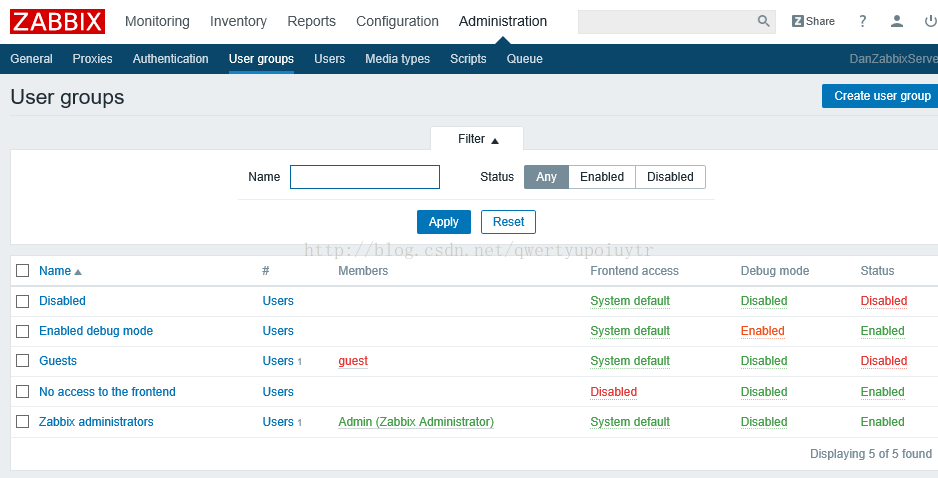The image size is (938, 478).
Task: Open the Configuration menu
Action: 397,22
